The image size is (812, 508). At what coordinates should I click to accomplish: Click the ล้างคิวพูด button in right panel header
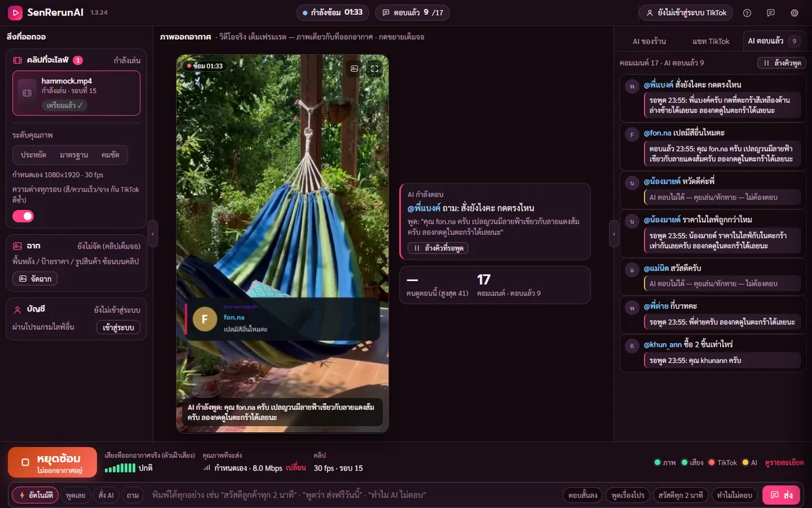781,63
